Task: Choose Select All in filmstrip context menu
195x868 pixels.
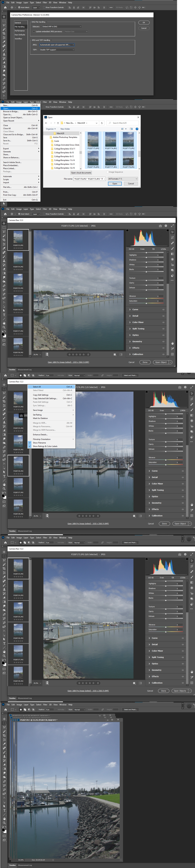Action: 51,387
